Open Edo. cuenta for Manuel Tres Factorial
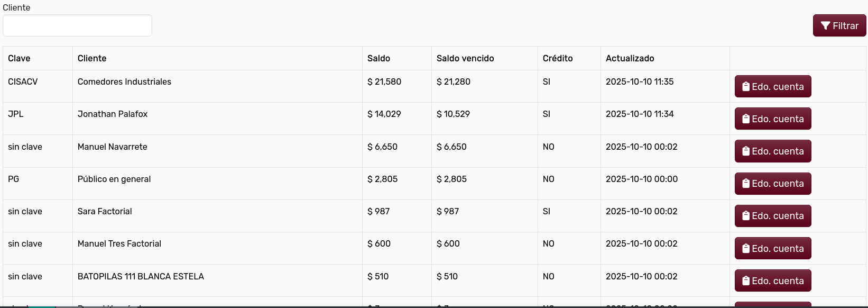The image size is (868, 308). coord(773,248)
